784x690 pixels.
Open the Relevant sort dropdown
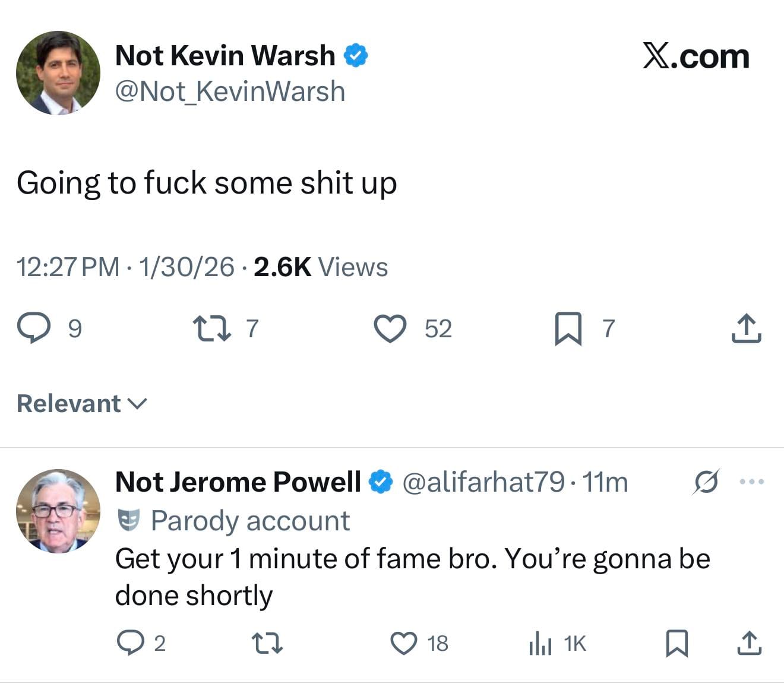point(81,404)
